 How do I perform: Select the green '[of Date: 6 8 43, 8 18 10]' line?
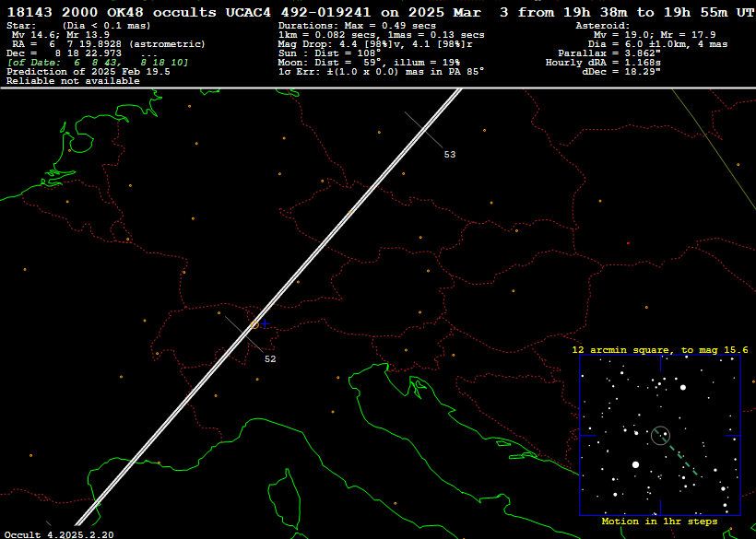98,63
